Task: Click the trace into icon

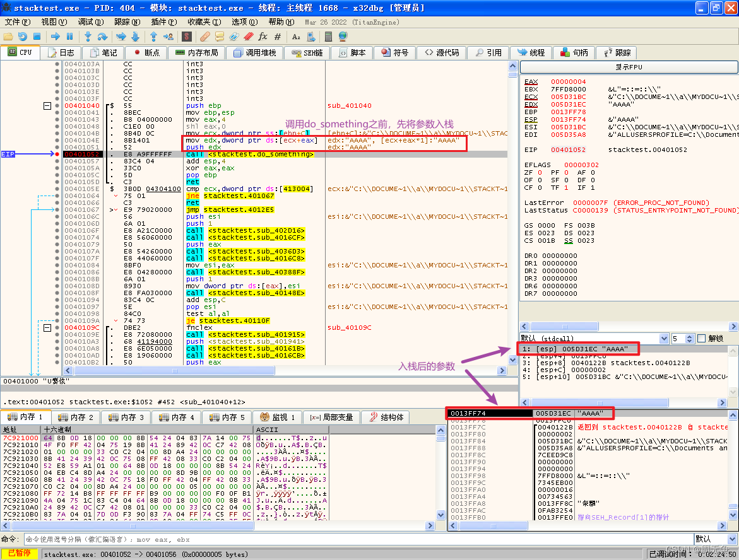Action: pyautogui.click(x=121, y=37)
